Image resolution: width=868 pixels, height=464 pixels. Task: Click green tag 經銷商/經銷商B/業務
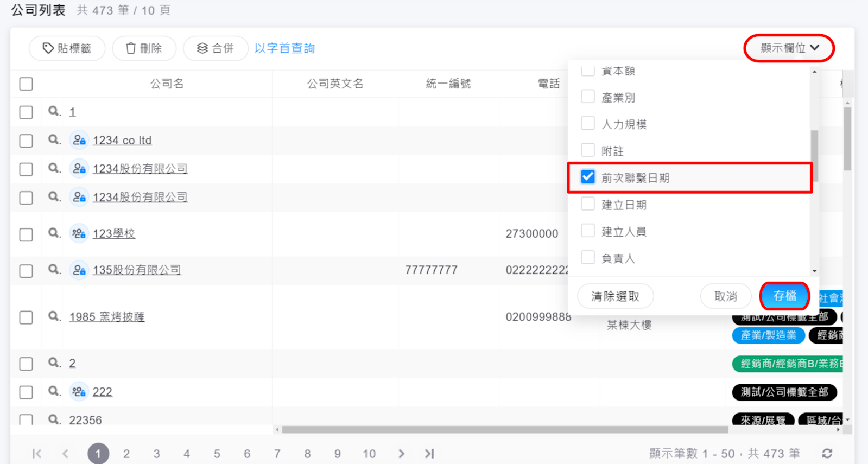(x=788, y=364)
